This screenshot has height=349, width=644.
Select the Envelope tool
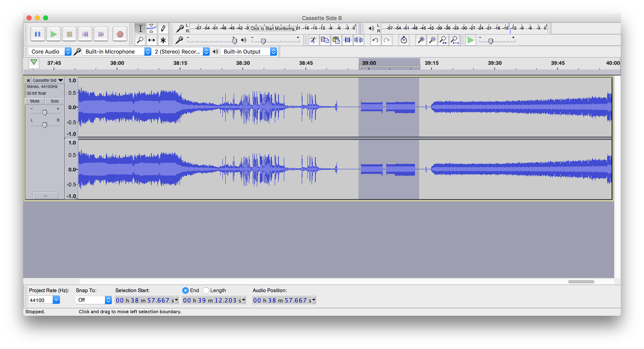[x=151, y=28]
